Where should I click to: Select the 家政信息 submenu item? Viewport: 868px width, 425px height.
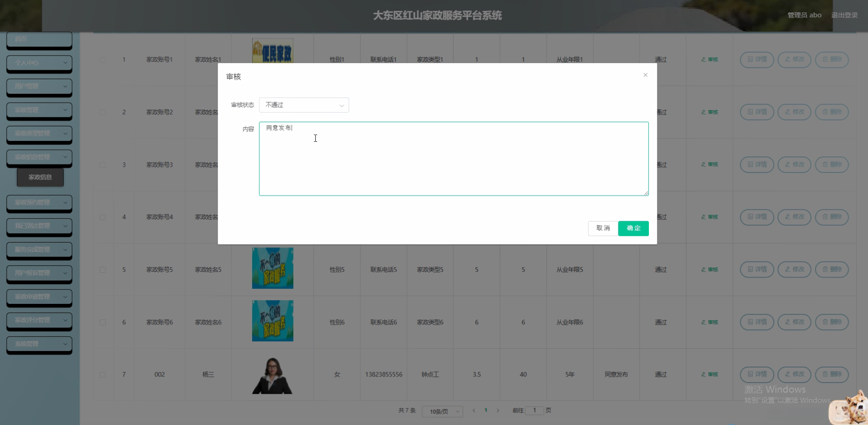[40, 177]
